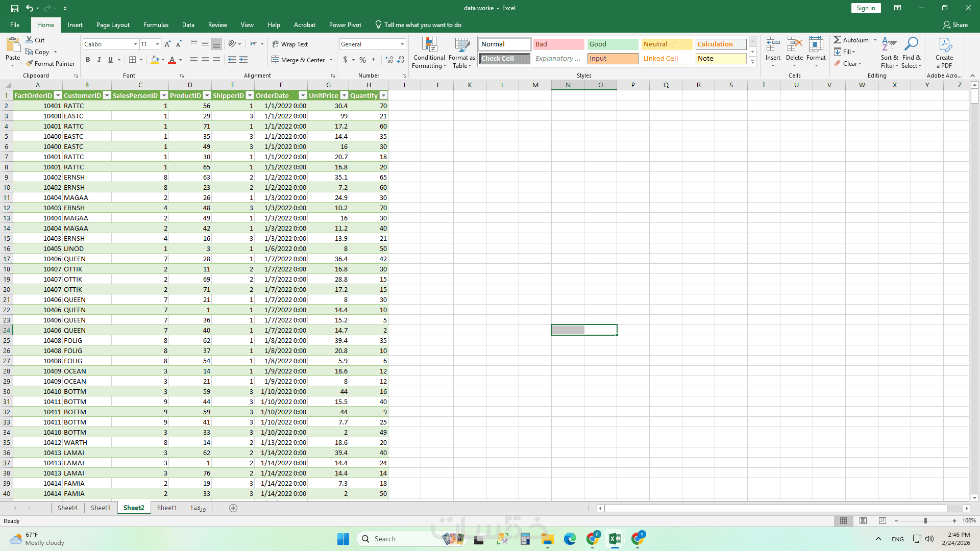
Task: Toggle italic formatting
Action: (99, 60)
